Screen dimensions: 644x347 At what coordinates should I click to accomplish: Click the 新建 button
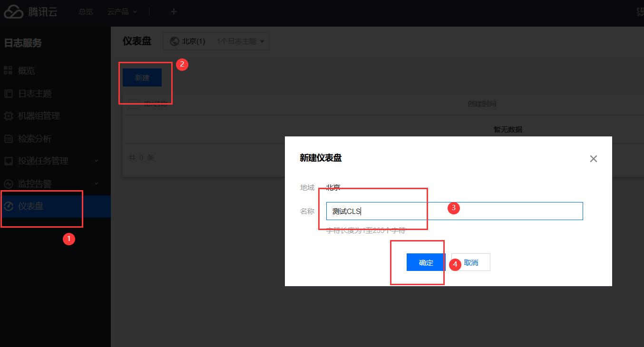coord(142,77)
